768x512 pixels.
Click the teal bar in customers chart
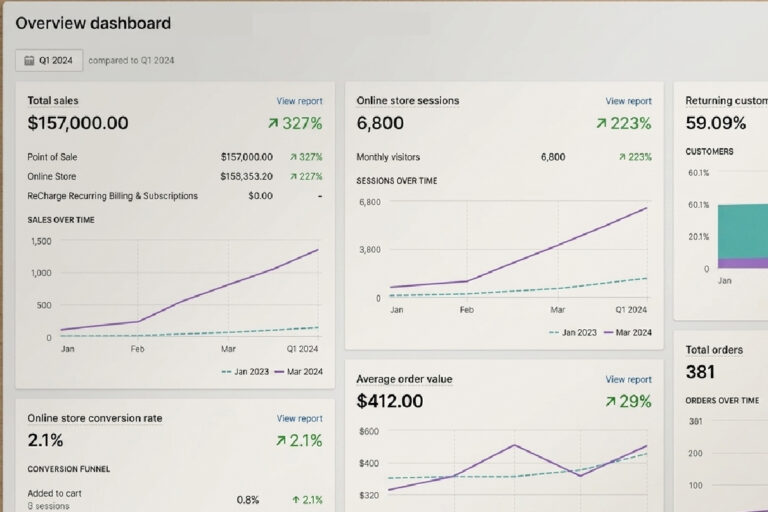coord(743,231)
